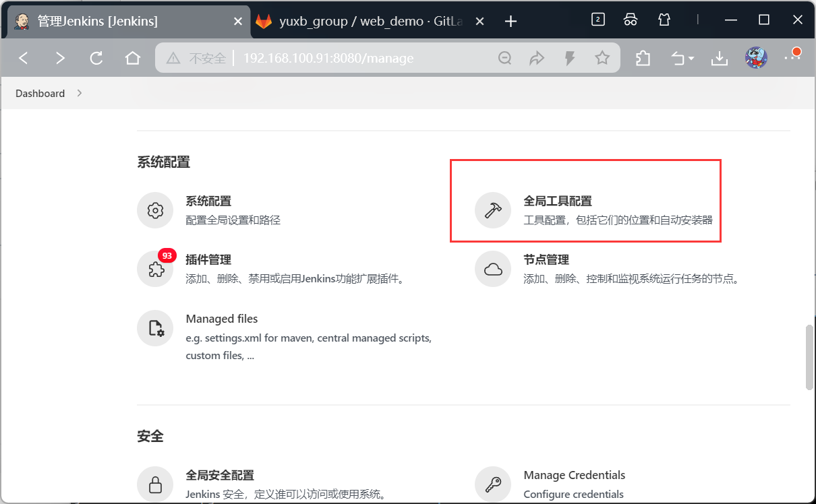Image resolution: width=816 pixels, height=504 pixels.
Task: Click the Dashboard breadcrumb link
Action: (x=40, y=94)
